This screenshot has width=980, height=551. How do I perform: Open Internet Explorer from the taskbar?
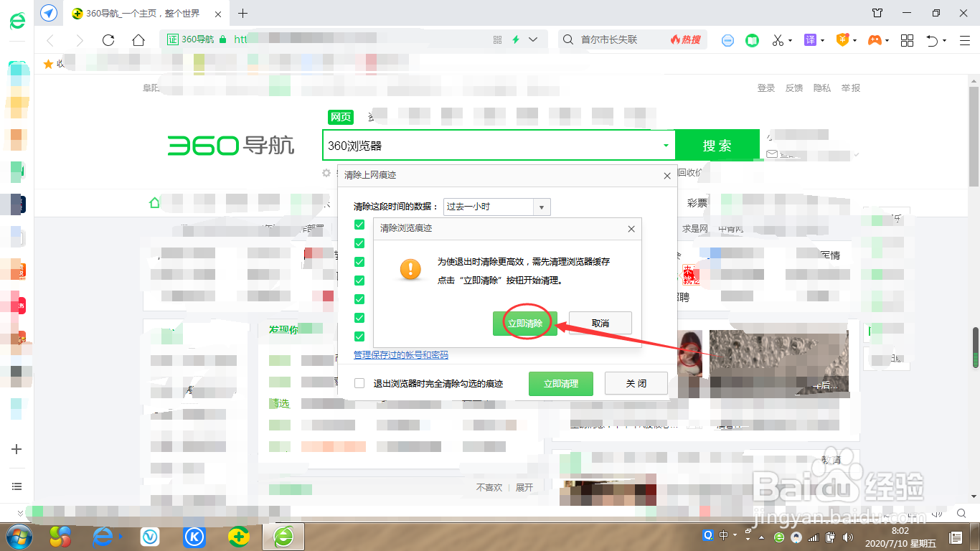coord(105,537)
